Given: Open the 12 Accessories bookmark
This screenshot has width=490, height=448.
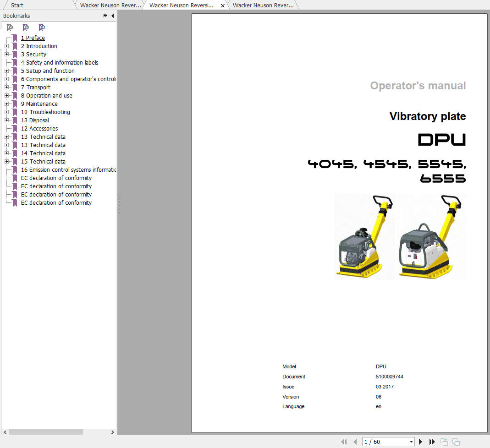Looking at the screenshot, I should pos(39,129).
